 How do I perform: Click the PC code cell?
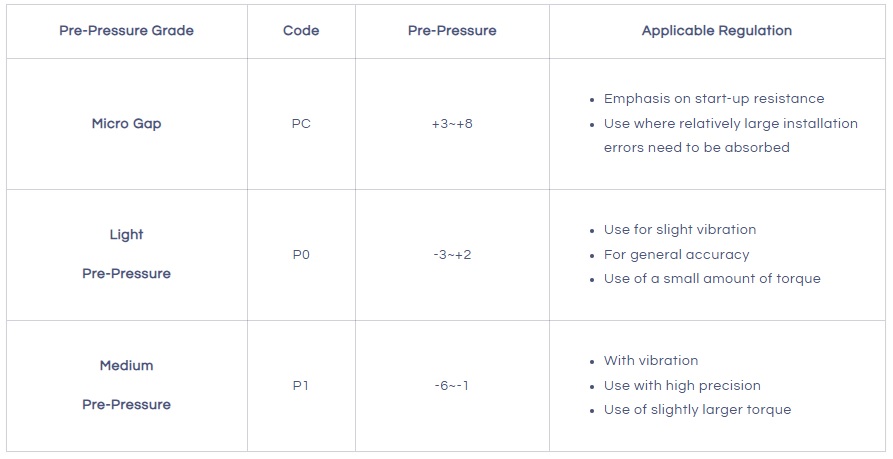tap(301, 124)
